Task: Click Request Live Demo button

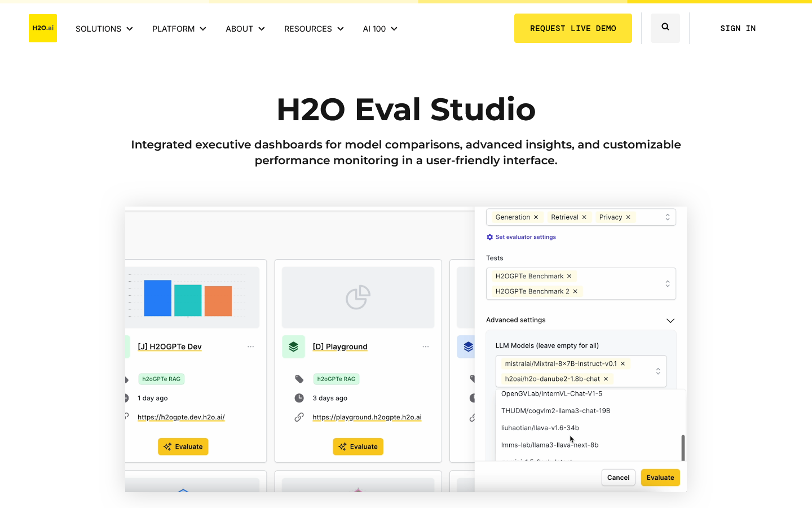Action: click(x=573, y=28)
